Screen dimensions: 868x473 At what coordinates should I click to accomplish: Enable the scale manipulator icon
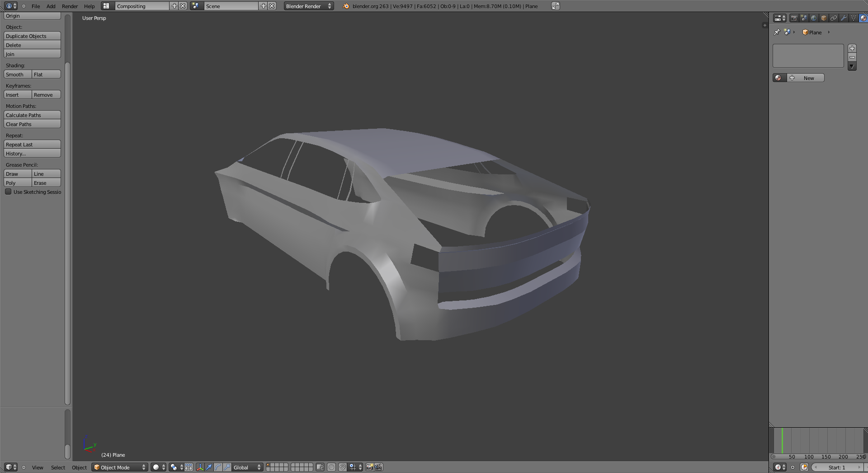coord(227,467)
